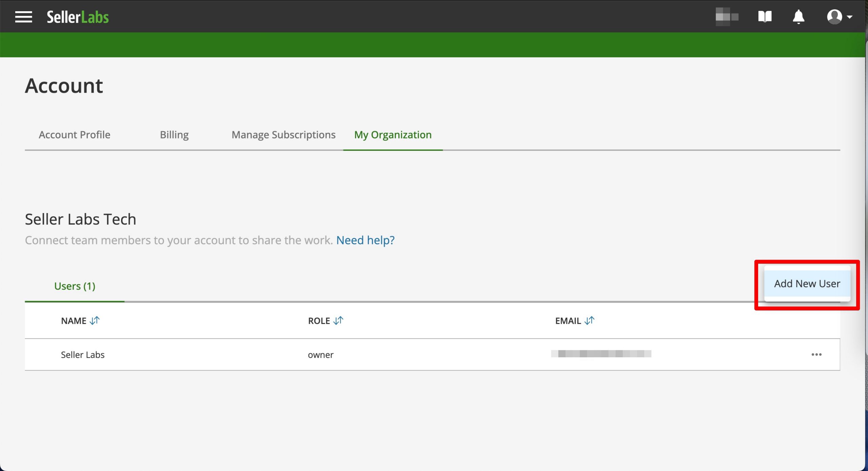The width and height of the screenshot is (868, 471).
Task: Switch to the Account Profile tab
Action: coord(74,135)
